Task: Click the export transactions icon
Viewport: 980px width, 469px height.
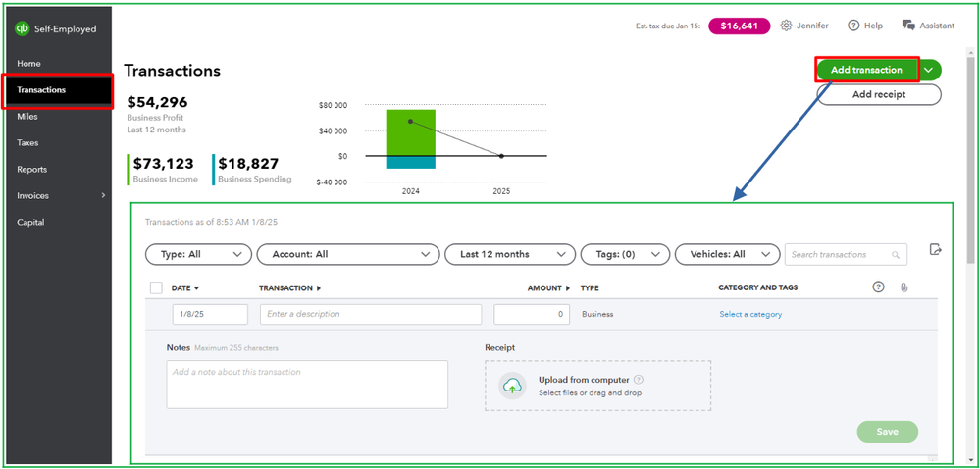Action: [x=936, y=249]
